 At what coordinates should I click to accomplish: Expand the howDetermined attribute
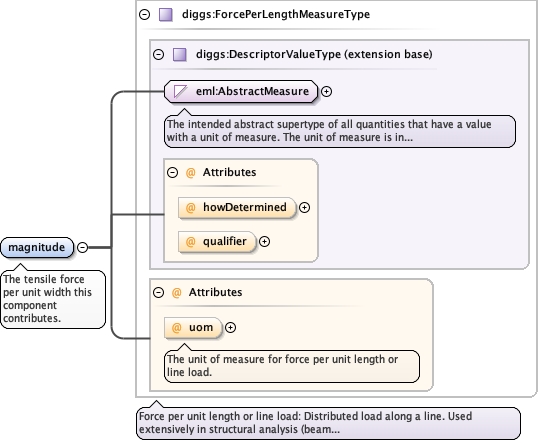coord(304,208)
